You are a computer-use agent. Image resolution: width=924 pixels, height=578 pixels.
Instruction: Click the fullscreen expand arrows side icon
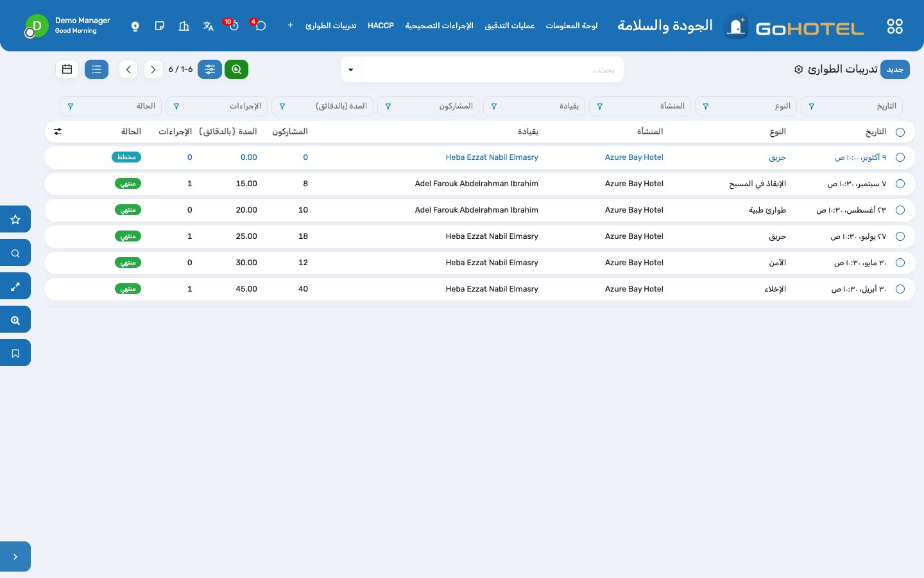tap(15, 286)
